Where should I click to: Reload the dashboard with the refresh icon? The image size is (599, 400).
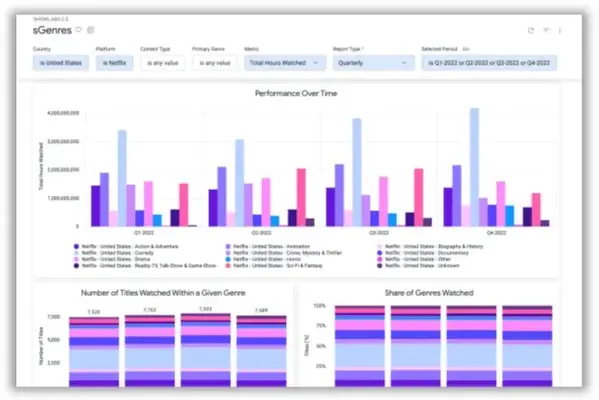click(531, 30)
